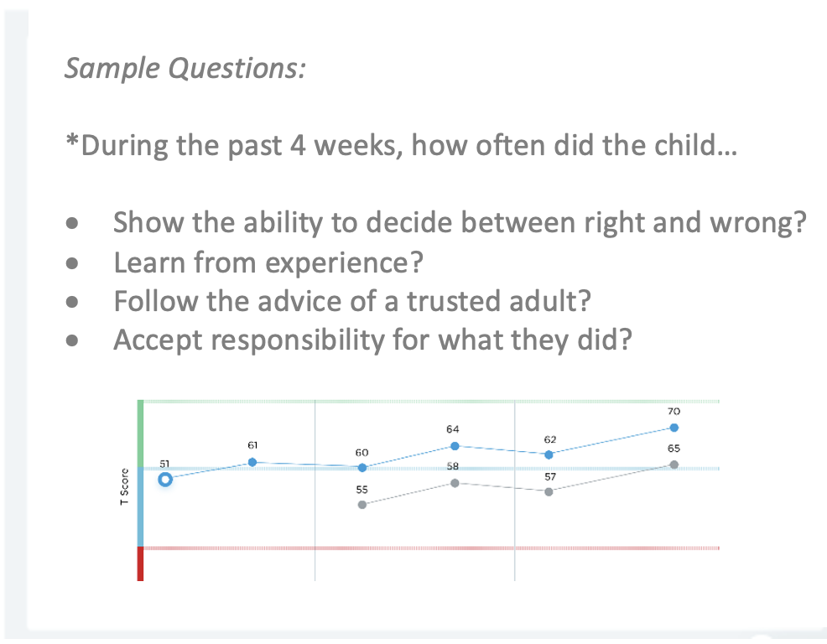Click the green upper band on chart axis
The image size is (827, 644).
[140, 434]
